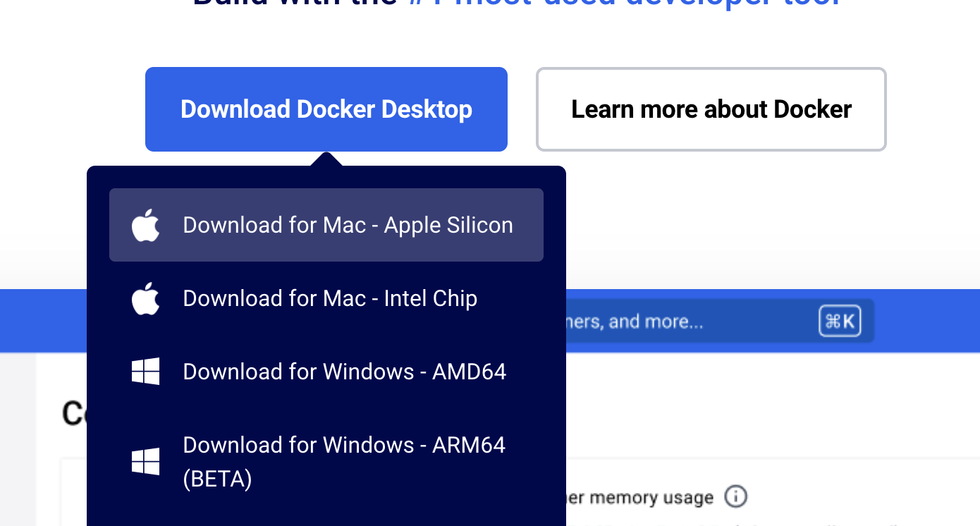
Task: Select Download for Mac - Apple Silicon
Action: point(348,224)
